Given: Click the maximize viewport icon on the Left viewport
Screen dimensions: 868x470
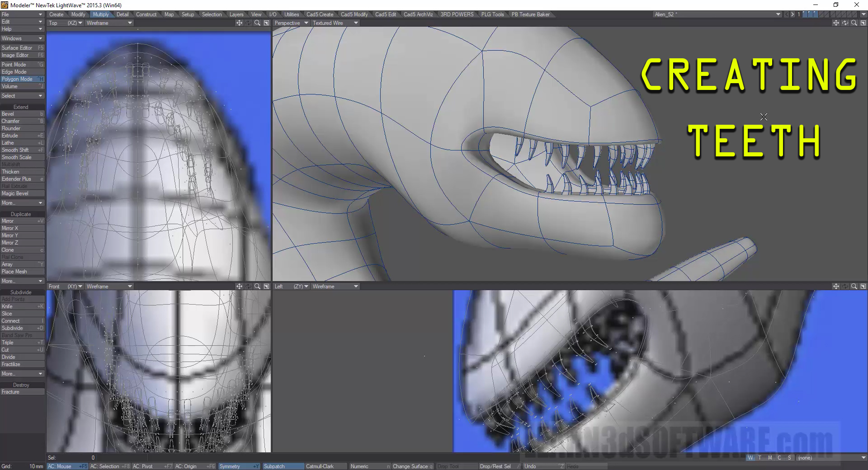Looking at the screenshot, I should (863, 286).
